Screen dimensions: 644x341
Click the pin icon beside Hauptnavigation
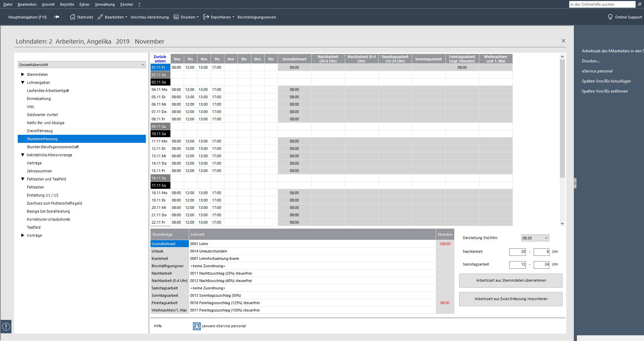[x=56, y=17]
